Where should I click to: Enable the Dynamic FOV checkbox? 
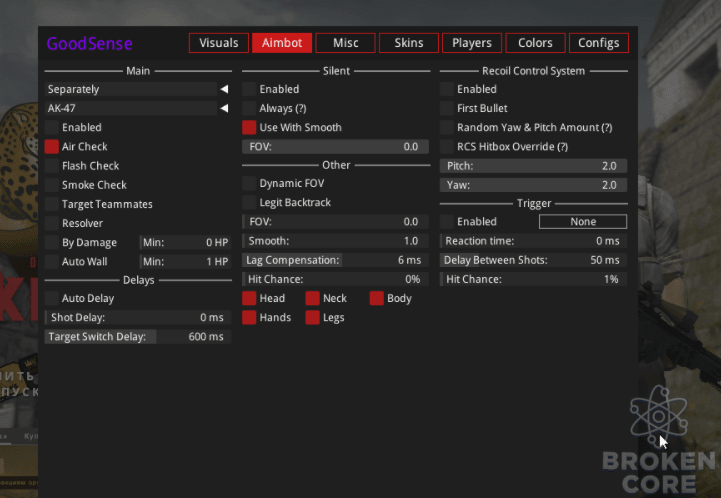(x=249, y=183)
